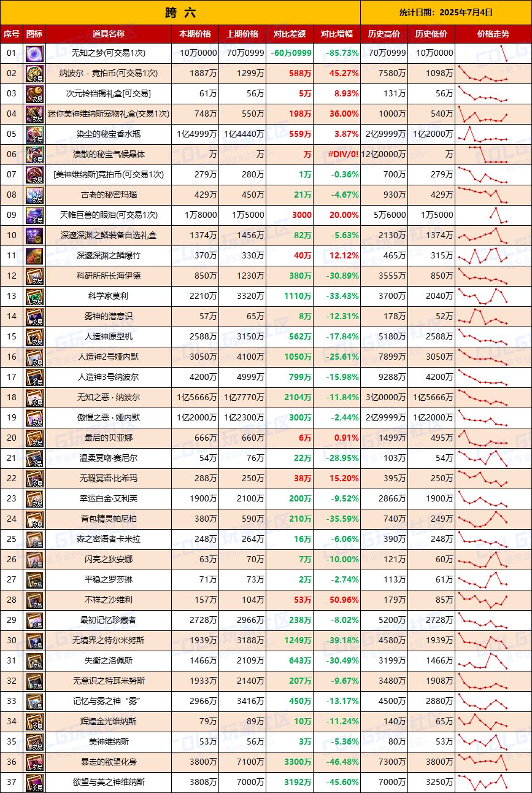
Task: Click the -85.73% cell for 无知之梦
Action: (337, 53)
